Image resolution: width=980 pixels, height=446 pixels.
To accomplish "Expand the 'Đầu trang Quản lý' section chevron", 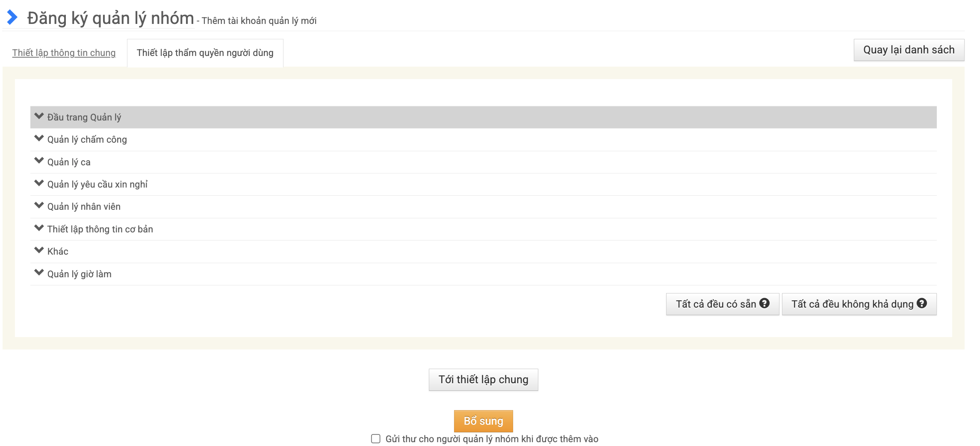I will point(39,116).
